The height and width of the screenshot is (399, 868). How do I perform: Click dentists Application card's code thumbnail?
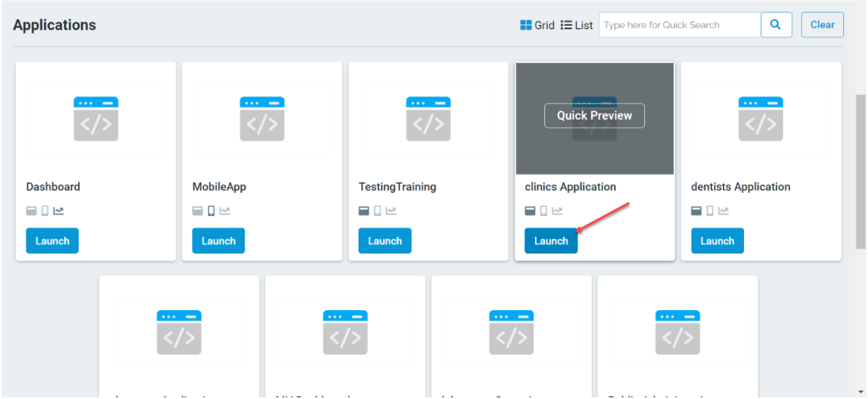(761, 119)
